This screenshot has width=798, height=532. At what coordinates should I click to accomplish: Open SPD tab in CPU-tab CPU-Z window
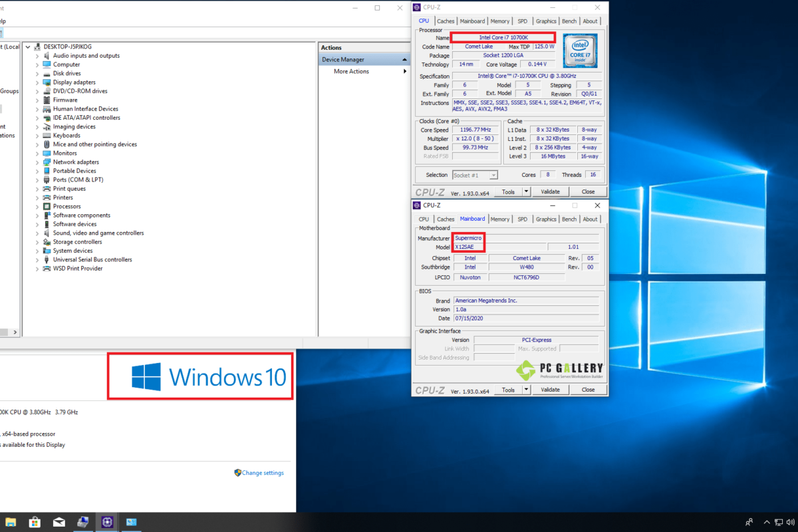(523, 21)
